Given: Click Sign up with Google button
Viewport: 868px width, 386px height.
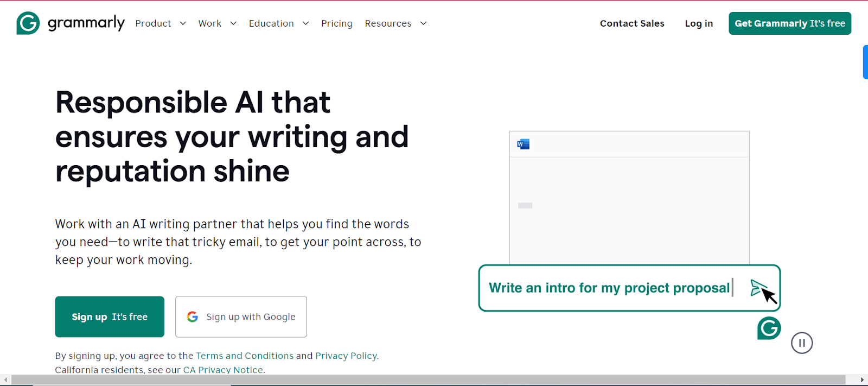Looking at the screenshot, I should [x=241, y=317].
